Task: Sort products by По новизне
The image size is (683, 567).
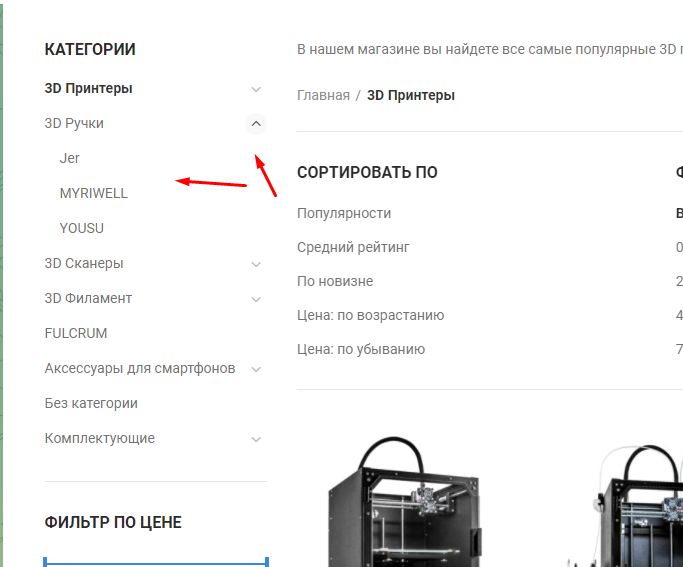Action: [x=335, y=281]
